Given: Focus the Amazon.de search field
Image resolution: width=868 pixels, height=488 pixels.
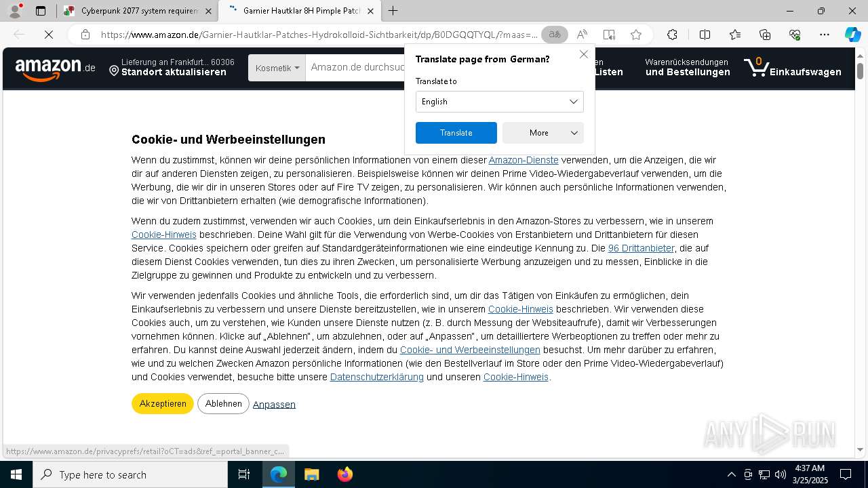Looking at the screenshot, I should [356, 68].
